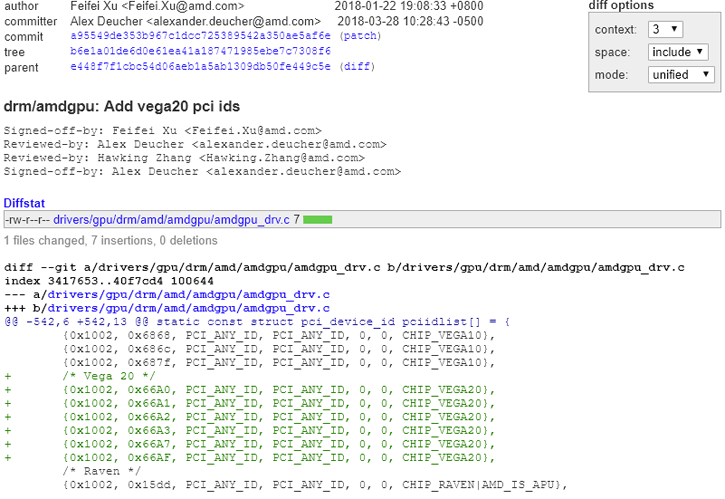Click the added '/* Vega 20 */' comment line
The height and width of the screenshot is (499, 725).
click(102, 374)
